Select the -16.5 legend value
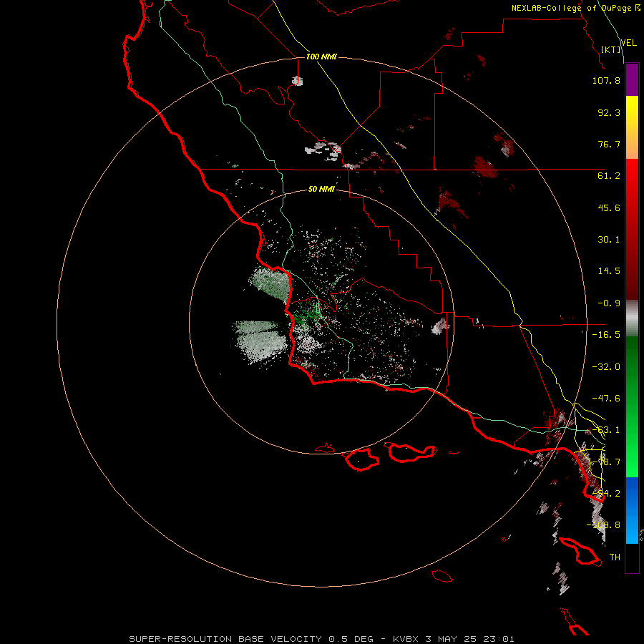The height and width of the screenshot is (644, 644). click(x=606, y=335)
